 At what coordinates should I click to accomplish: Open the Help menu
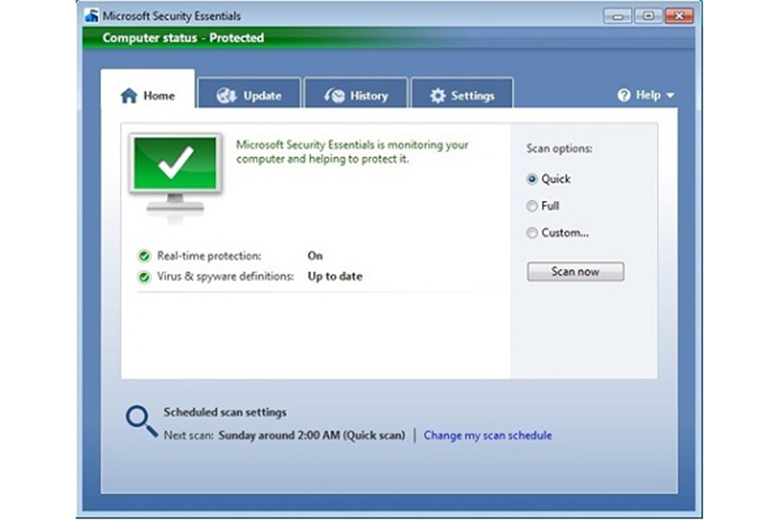coord(646,95)
